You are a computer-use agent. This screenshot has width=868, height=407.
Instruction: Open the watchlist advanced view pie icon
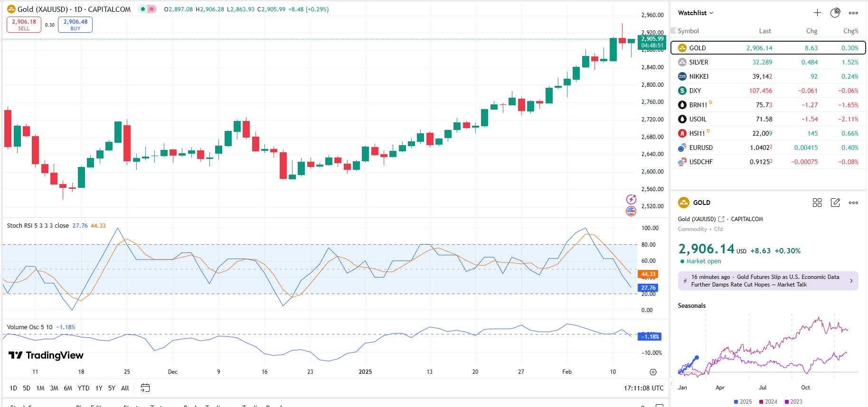coord(835,13)
